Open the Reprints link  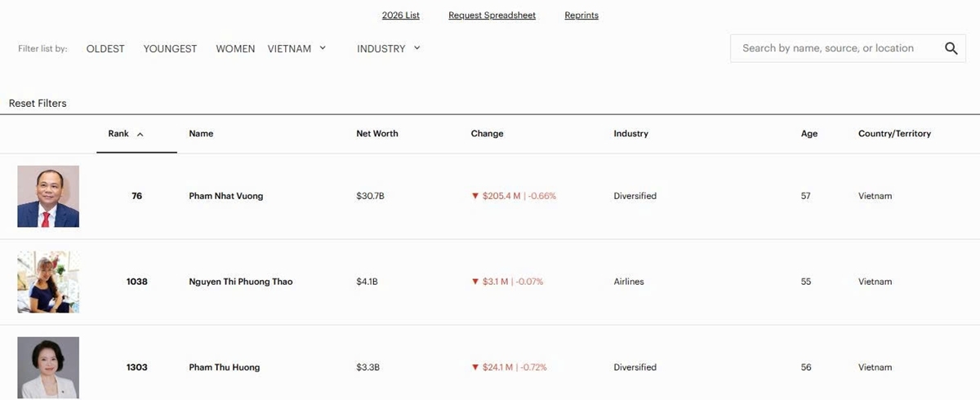click(581, 16)
